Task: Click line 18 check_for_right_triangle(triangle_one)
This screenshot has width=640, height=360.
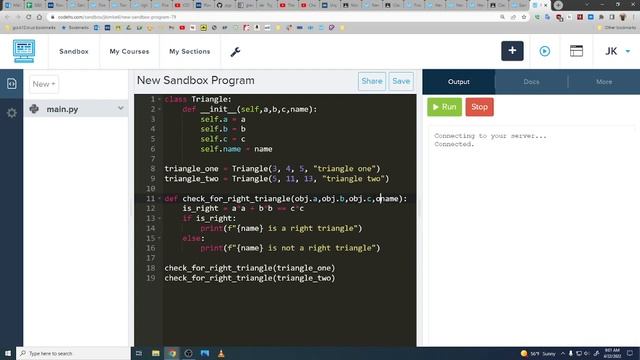Action: click(250, 268)
